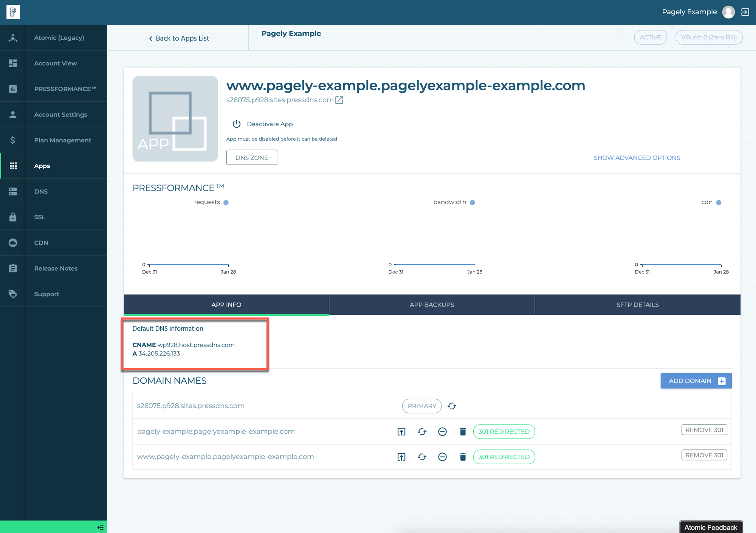The height and width of the screenshot is (533, 756).
Task: Click sync icon for primary domain
Action: pyautogui.click(x=452, y=406)
